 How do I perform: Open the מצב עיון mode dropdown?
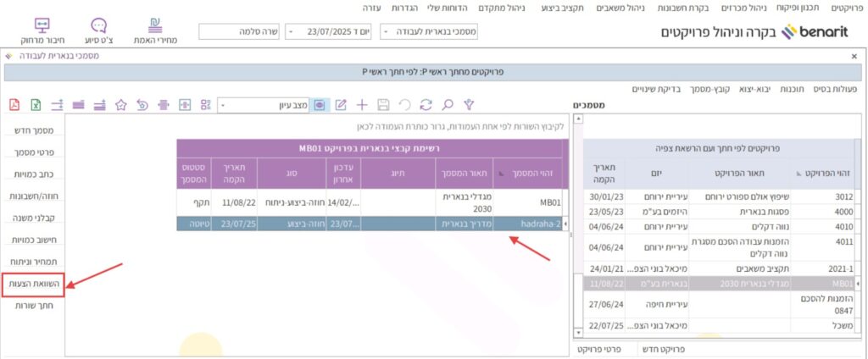click(264, 105)
